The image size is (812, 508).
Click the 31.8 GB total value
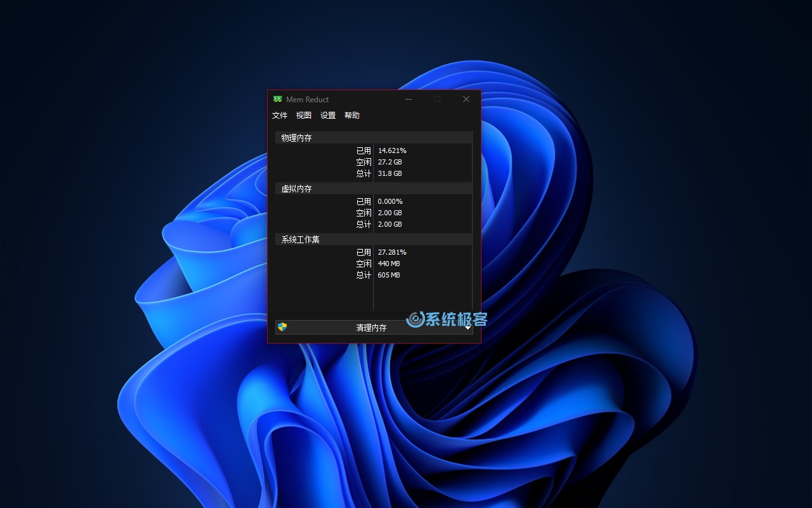coord(390,173)
